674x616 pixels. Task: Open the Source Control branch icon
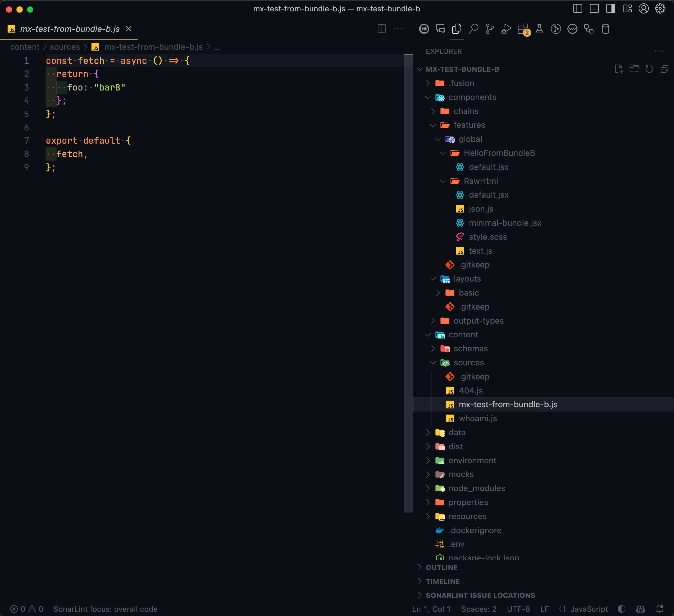click(x=490, y=29)
